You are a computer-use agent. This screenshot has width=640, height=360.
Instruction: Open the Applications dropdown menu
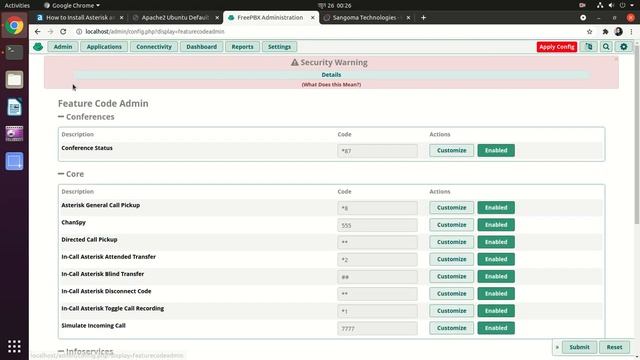coord(104,47)
